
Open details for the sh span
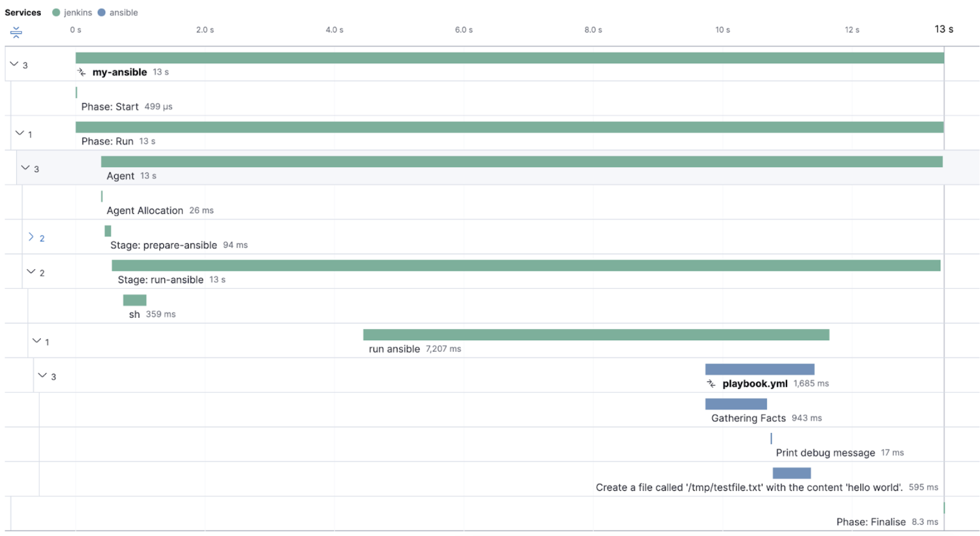click(x=134, y=300)
